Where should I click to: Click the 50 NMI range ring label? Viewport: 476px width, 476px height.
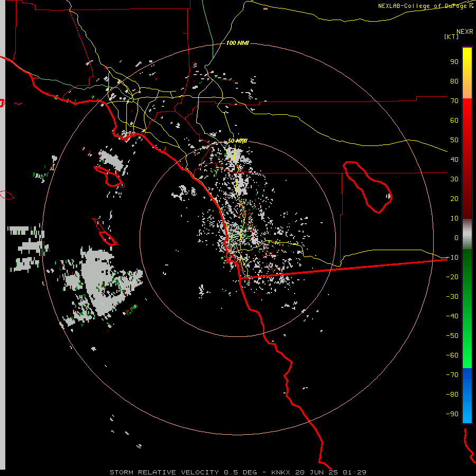[x=237, y=141]
